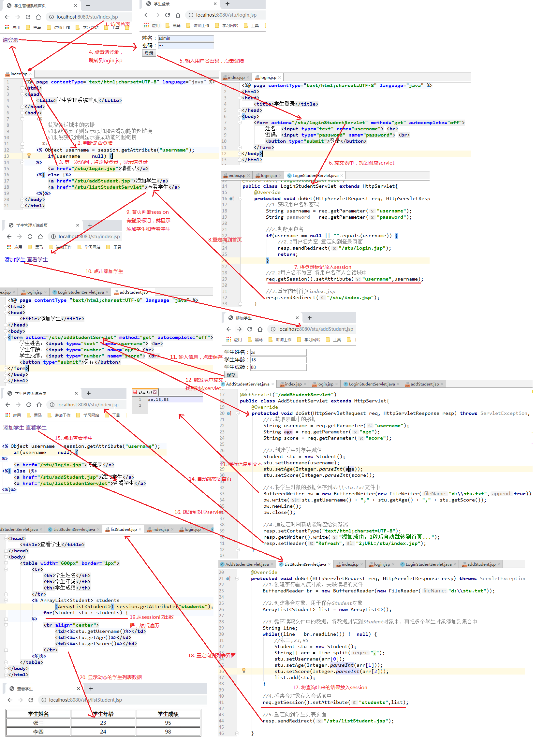Click 添加学生 link in browser beside stu.txt
558x756 pixels.
[x=13, y=428]
